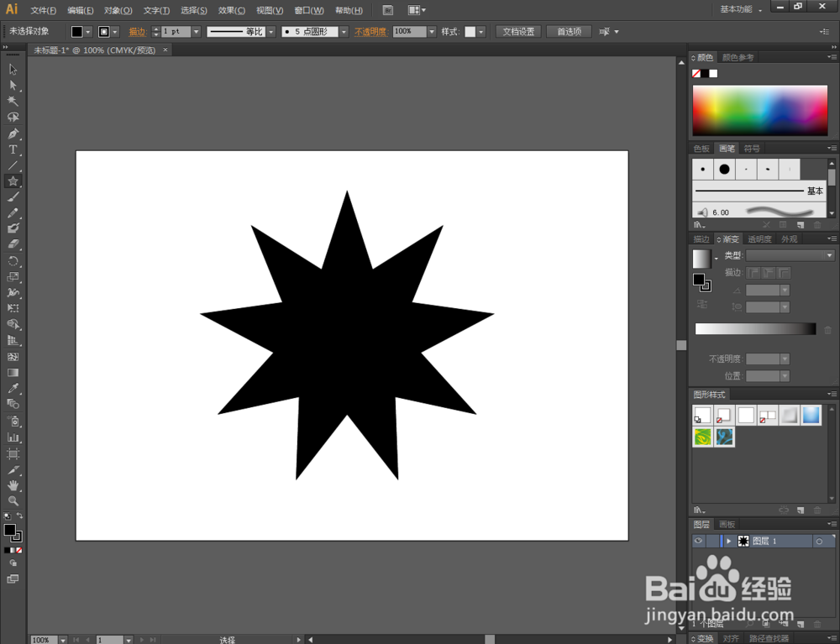The width and height of the screenshot is (840, 644).
Task: Toggle visibility eye of 图层 1
Action: (x=698, y=542)
